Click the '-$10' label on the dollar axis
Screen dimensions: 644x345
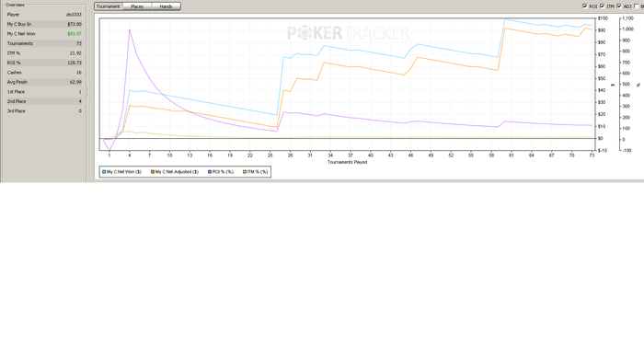pos(603,150)
